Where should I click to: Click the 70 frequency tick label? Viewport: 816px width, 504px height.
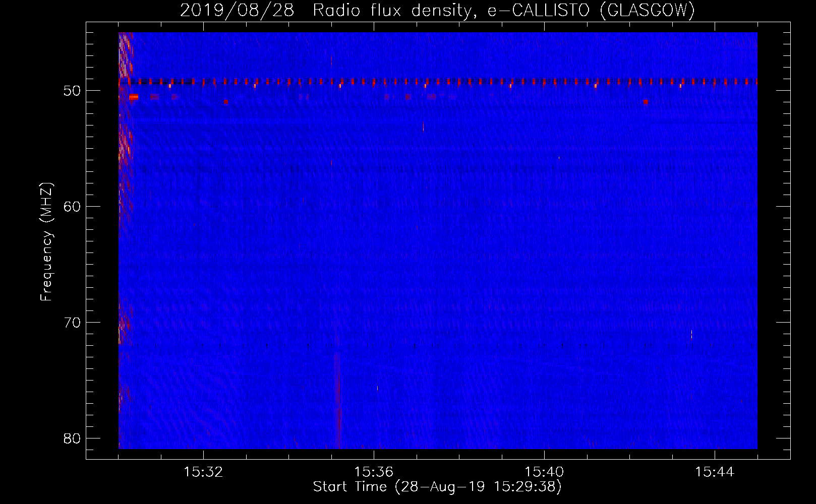(x=72, y=323)
